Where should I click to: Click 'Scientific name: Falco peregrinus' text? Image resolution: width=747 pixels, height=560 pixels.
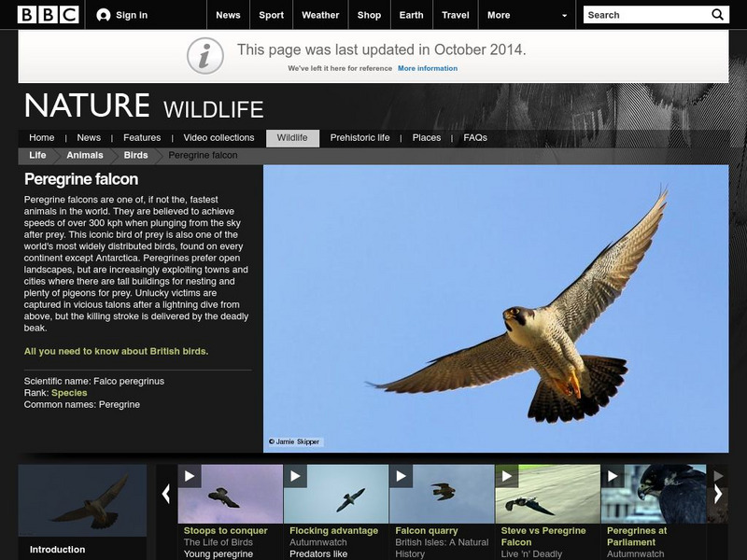(94, 382)
